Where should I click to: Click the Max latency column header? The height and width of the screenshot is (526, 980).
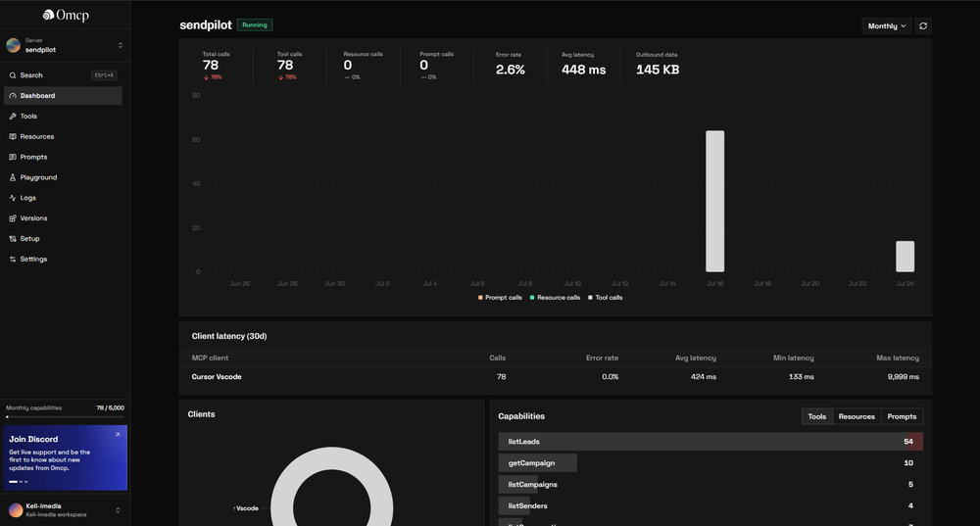(898, 358)
